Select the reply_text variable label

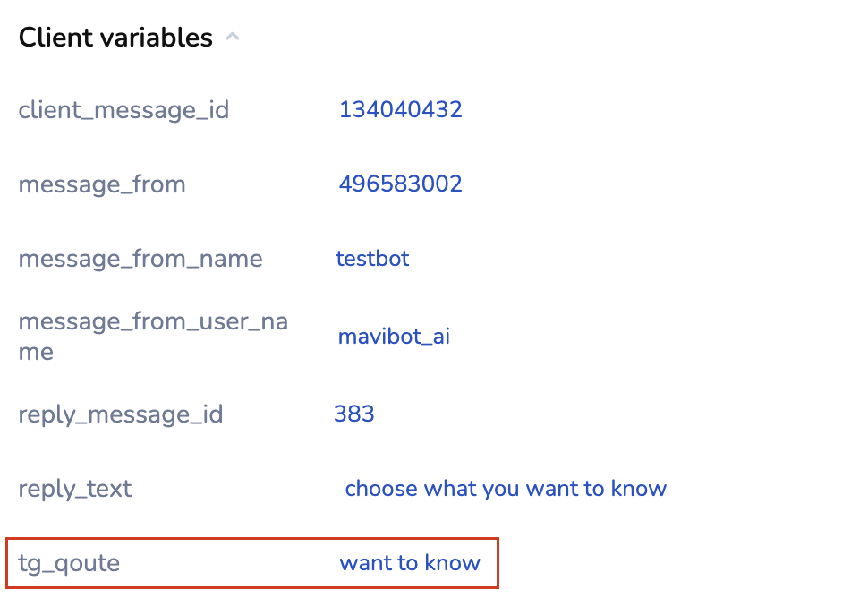[75, 489]
